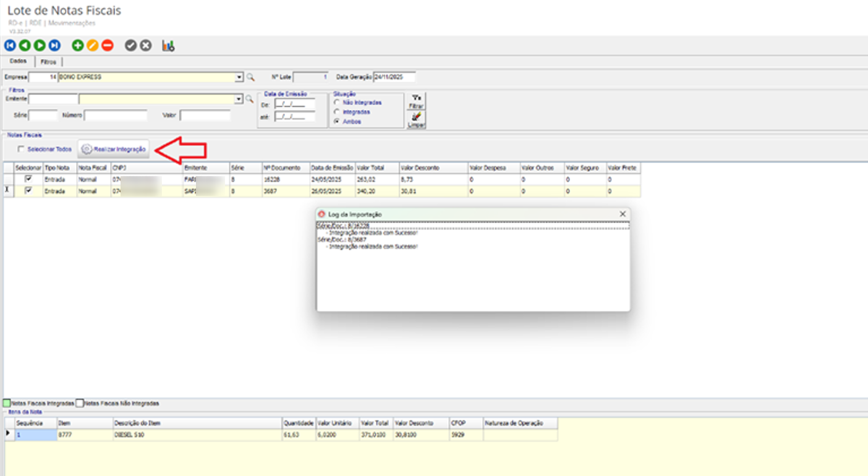Click the Filtrar funnel button
The width and height of the screenshot is (868, 476).
click(x=416, y=101)
